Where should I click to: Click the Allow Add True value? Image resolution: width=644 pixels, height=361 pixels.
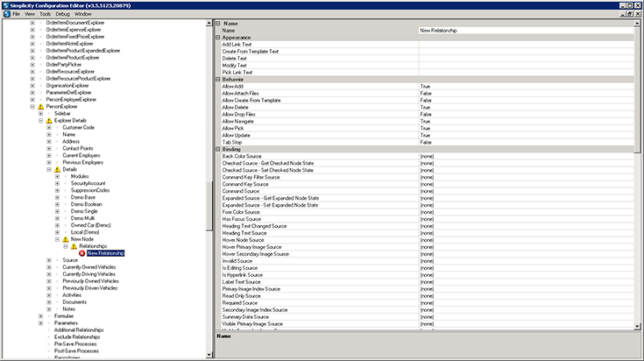coord(526,86)
